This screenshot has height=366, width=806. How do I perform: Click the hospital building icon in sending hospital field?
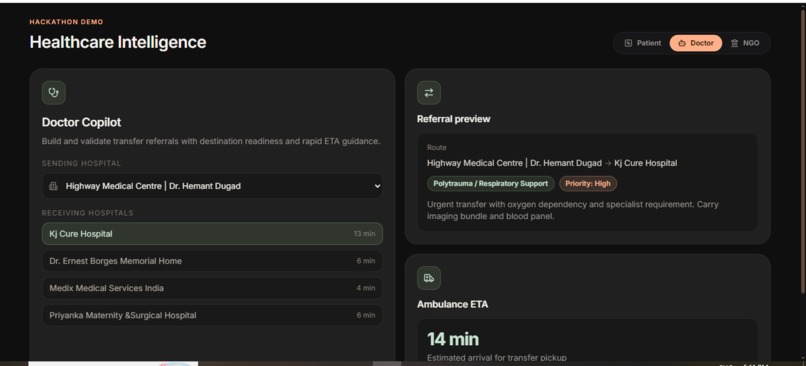pyautogui.click(x=53, y=186)
